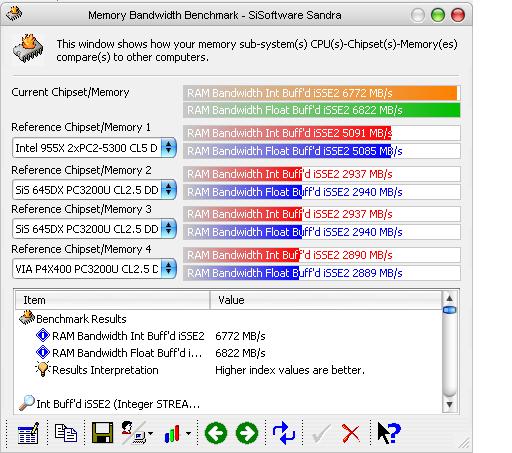Save results with the floppy disk icon
512x453 pixels.
point(102,433)
